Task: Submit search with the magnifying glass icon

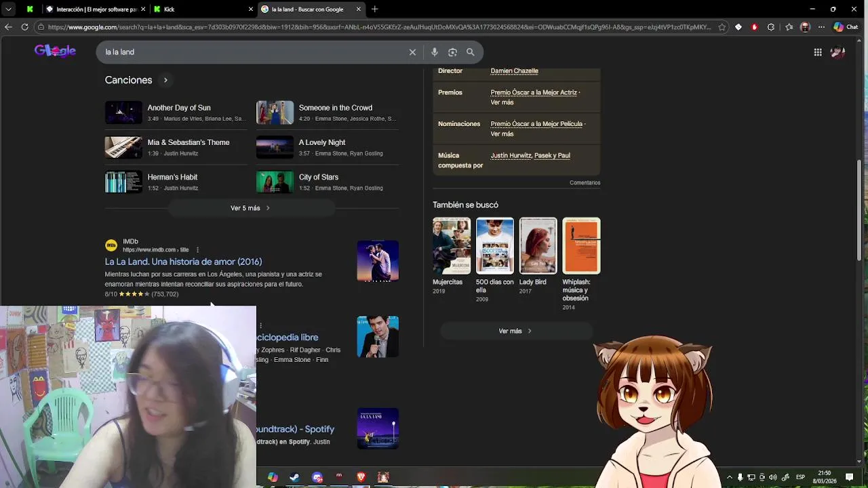Action: 471,52
